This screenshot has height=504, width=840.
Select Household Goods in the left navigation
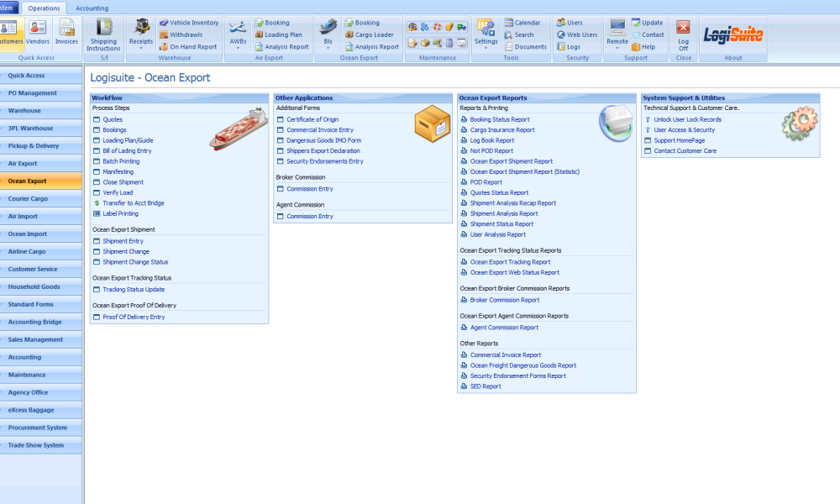coord(34,287)
